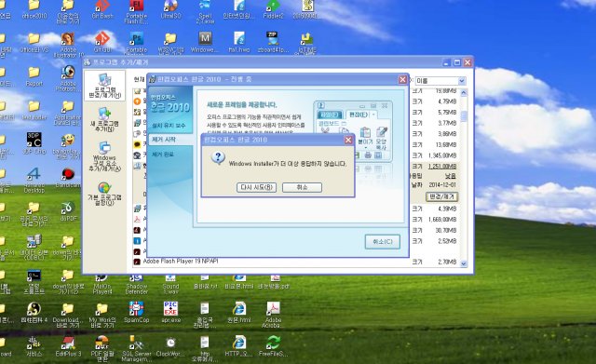596x364 pixels.
Task: Click the UltraISO desktop icon
Action: pyautogui.click(x=170, y=10)
